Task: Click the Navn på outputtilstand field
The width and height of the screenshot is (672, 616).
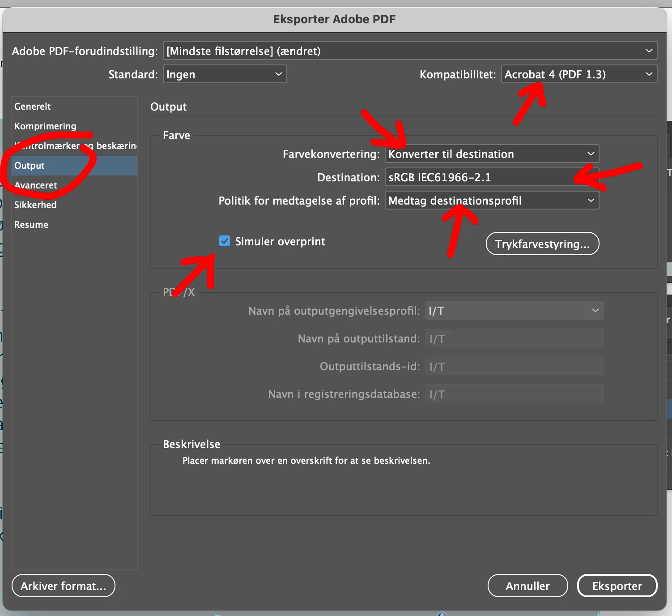Action: (x=514, y=338)
